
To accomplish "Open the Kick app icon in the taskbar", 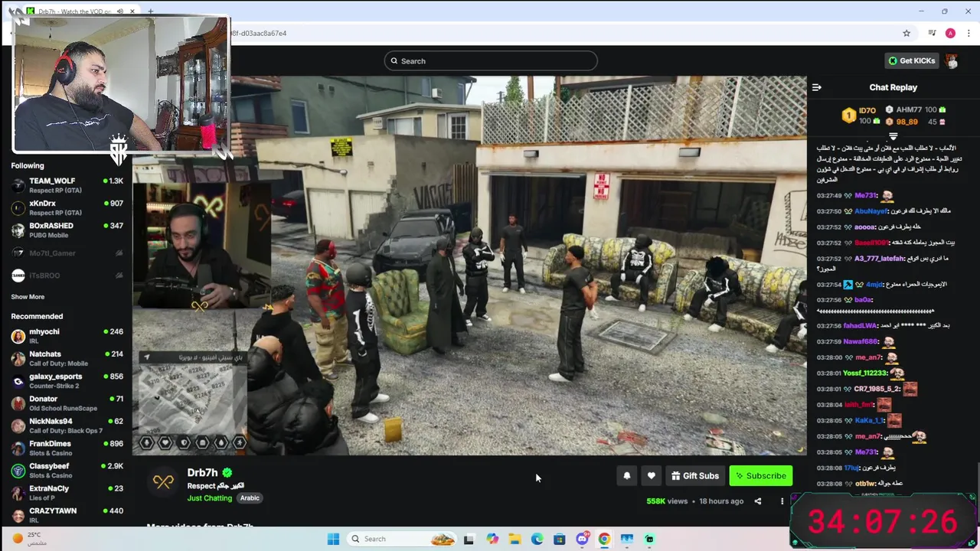I will (649, 539).
